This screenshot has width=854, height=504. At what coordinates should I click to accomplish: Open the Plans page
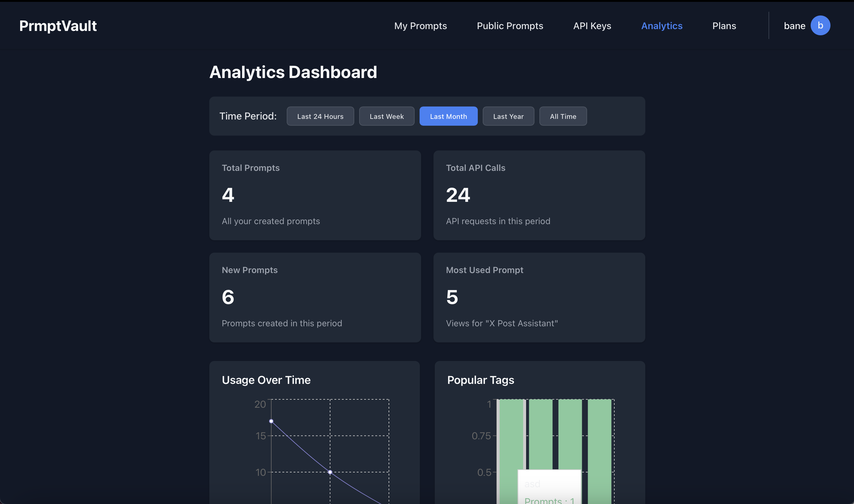[724, 26]
